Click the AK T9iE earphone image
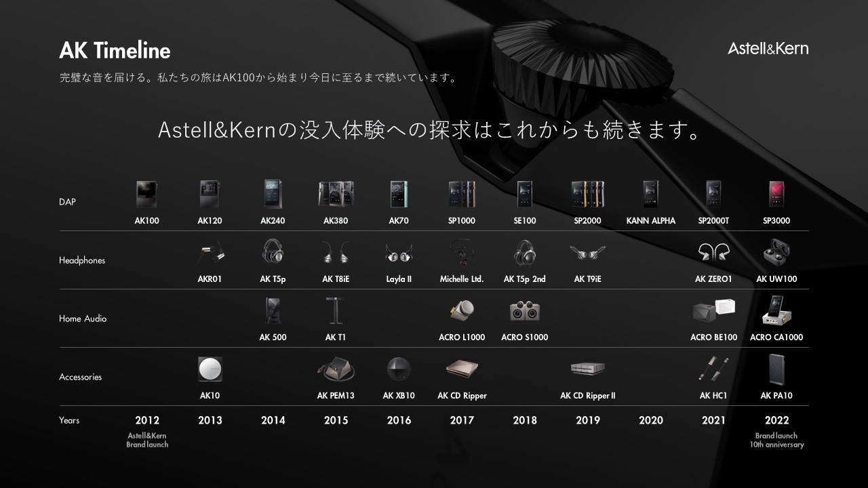The height and width of the screenshot is (488, 868). click(x=588, y=253)
